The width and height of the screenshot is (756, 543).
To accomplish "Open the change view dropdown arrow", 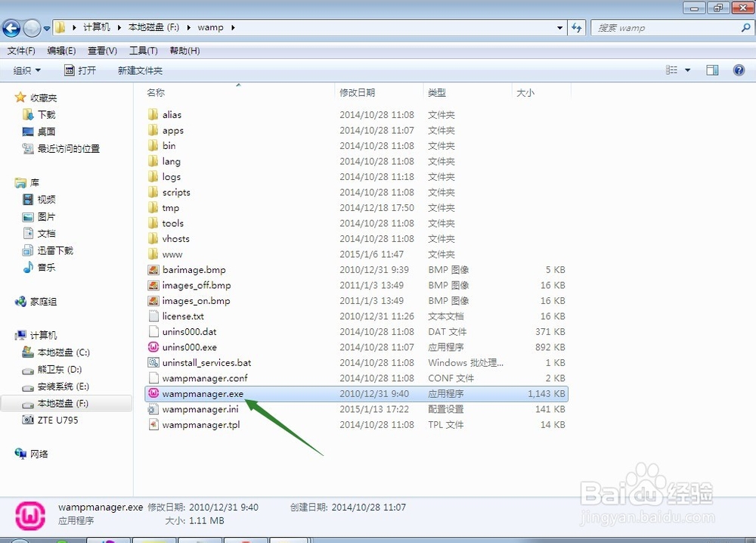I will click(686, 70).
